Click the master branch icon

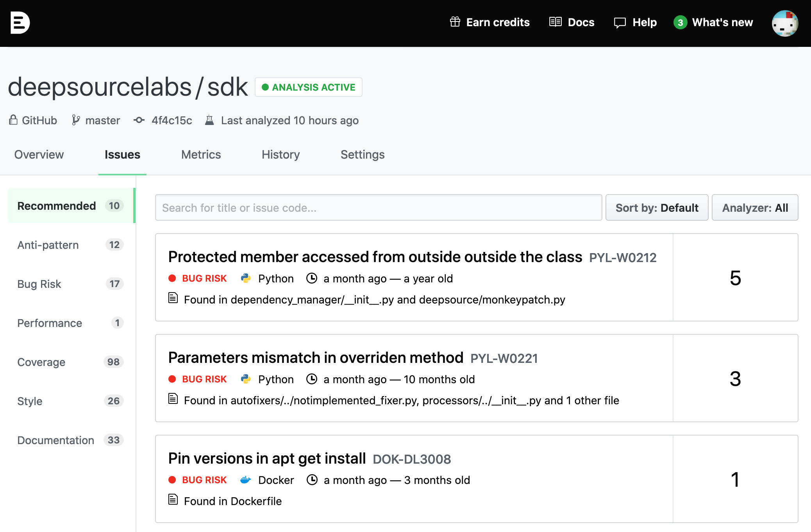pyautogui.click(x=76, y=120)
